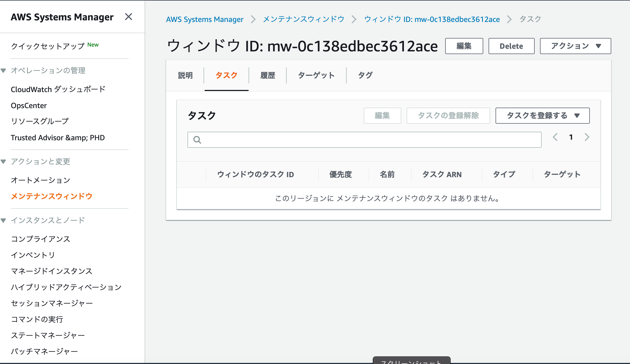This screenshot has height=364, width=630.
Task: Open ステートマネージャー in sidebar
Action: 48,335
